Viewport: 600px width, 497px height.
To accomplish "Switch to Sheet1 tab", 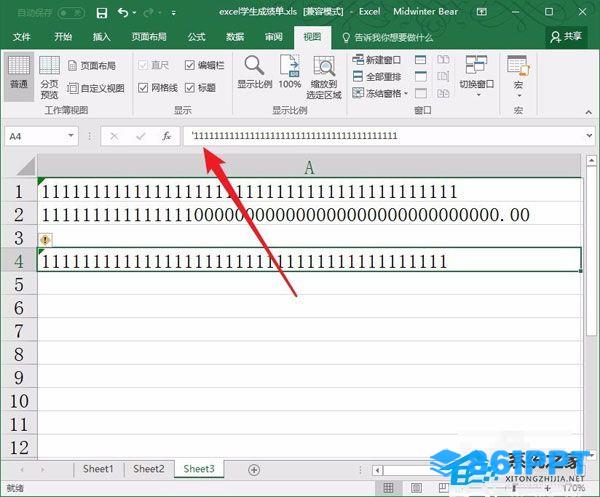I will pos(98,469).
